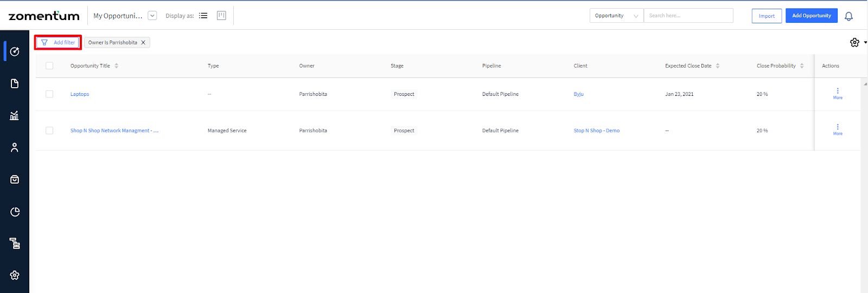
Task: Click Jan 23, 2021 close date
Action: click(679, 94)
